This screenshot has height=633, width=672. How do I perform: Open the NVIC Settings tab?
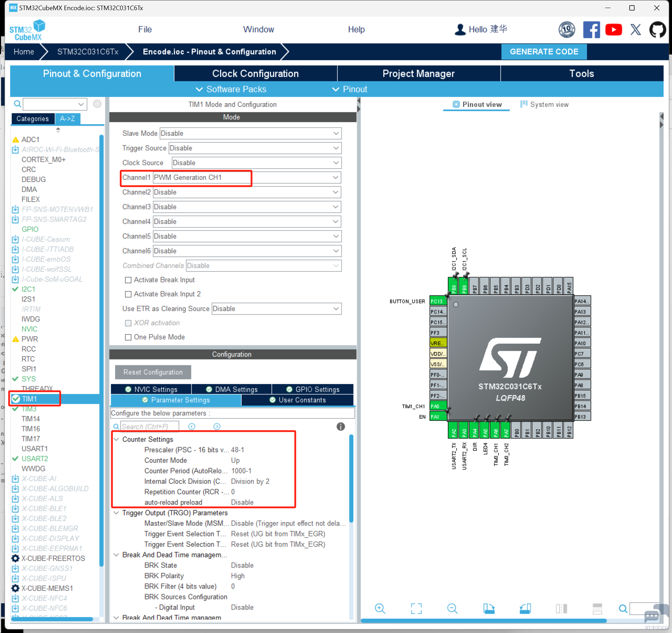(151, 389)
